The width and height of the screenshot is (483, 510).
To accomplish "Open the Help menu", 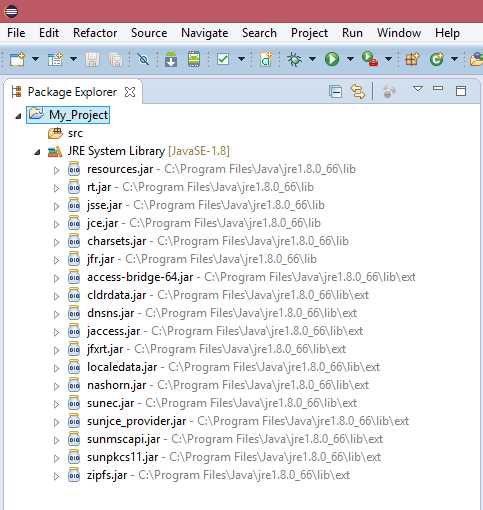I will tap(447, 33).
